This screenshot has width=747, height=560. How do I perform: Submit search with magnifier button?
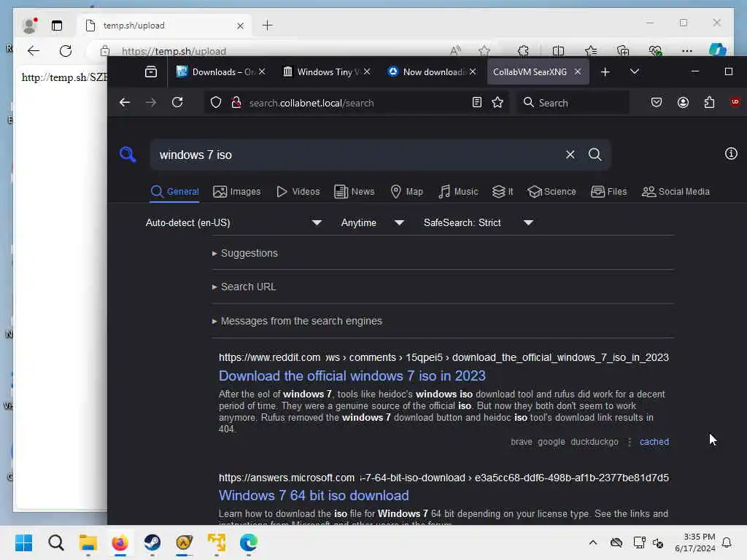(595, 155)
